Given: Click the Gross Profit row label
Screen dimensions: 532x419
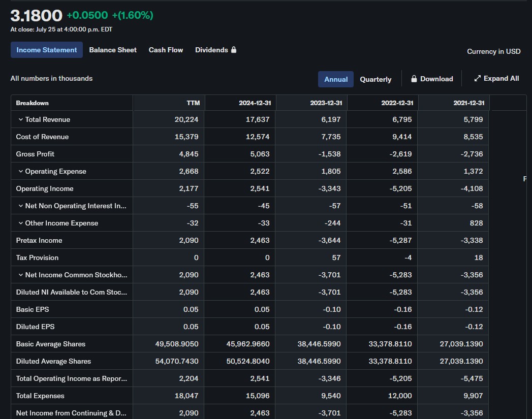Looking at the screenshot, I should (x=35, y=154).
